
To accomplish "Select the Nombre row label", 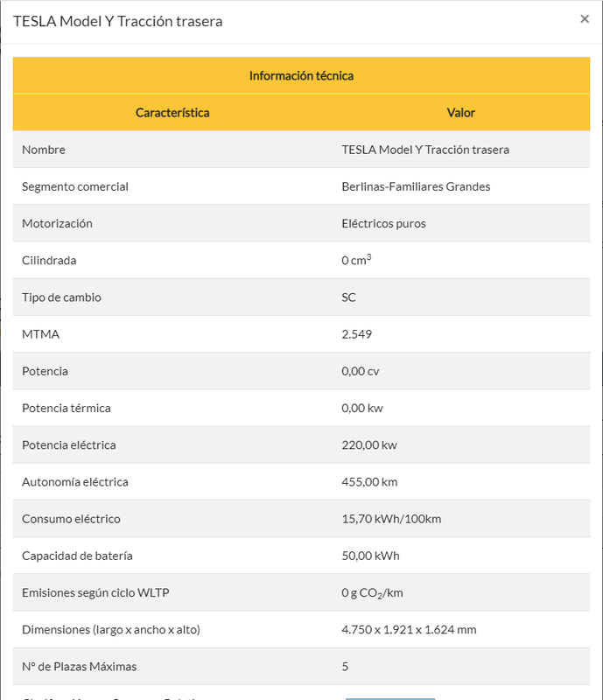I will 44,150.
